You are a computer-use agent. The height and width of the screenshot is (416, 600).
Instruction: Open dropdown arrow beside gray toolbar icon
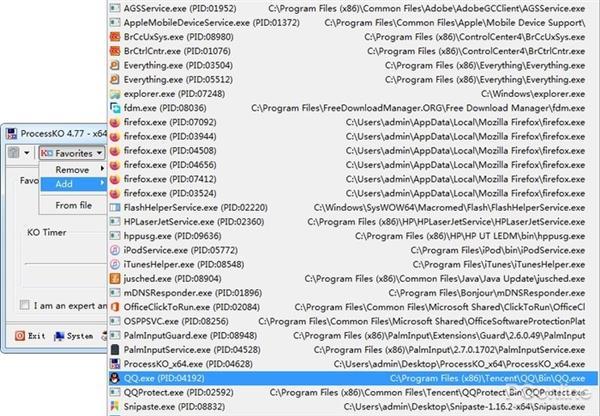(x=27, y=153)
